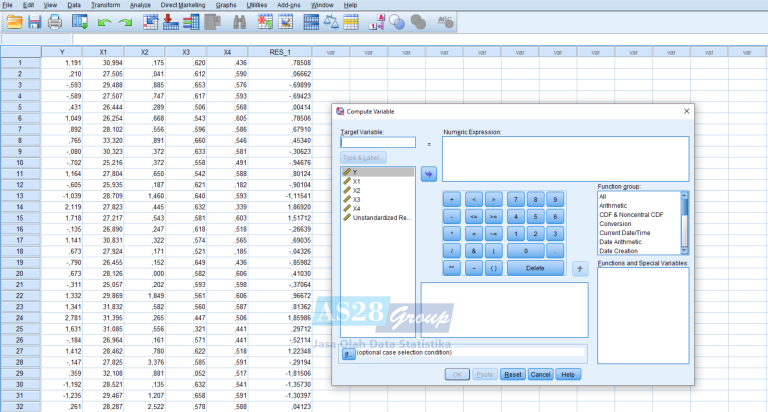Click the Print icon in the toolbar
768x412 pixels.
[x=56, y=22]
